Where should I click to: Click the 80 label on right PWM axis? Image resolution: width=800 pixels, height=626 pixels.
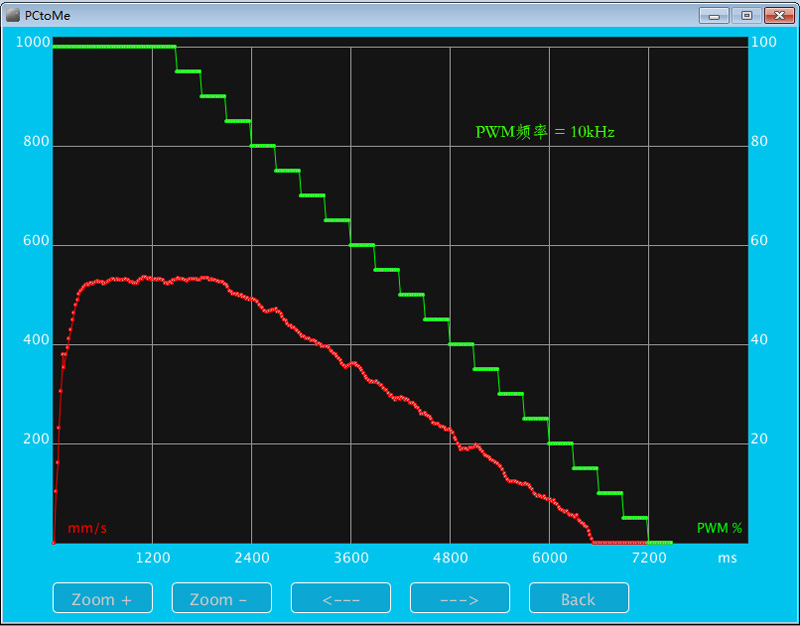tap(759, 141)
